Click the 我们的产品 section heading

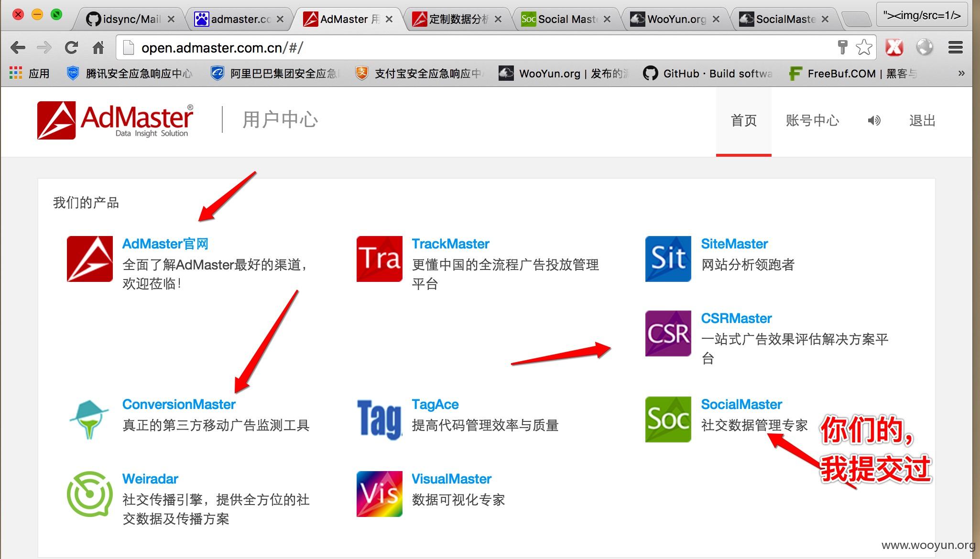pos(86,203)
